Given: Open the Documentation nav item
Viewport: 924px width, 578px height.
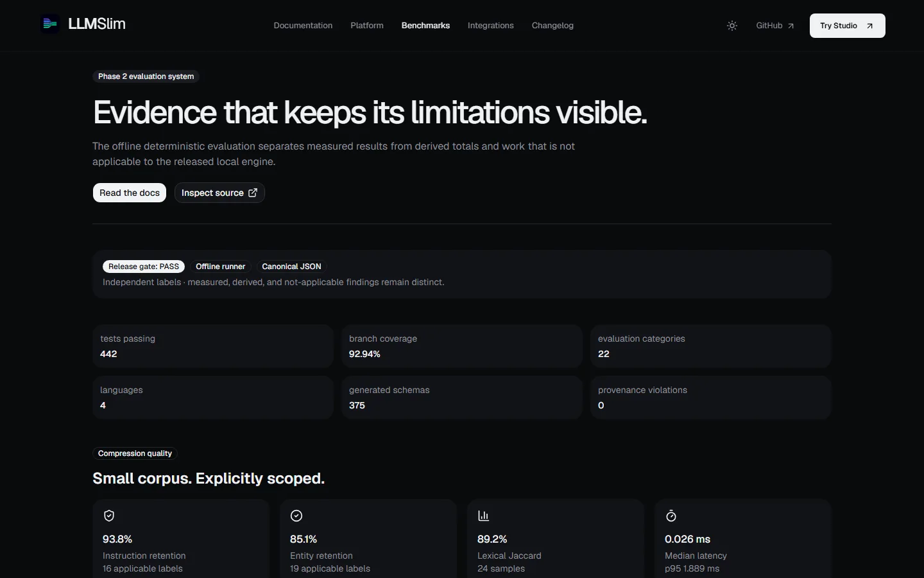Looking at the screenshot, I should tap(303, 26).
